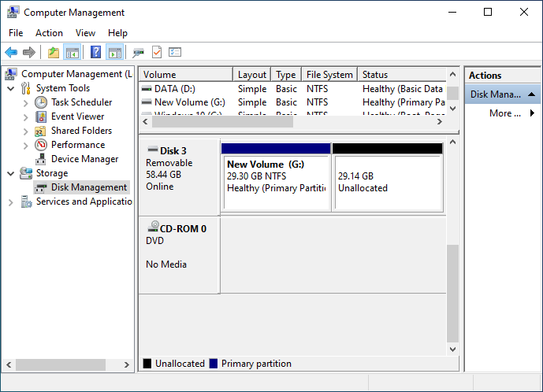The image size is (543, 392).
Task: Expand the Performance node
Action: point(26,146)
